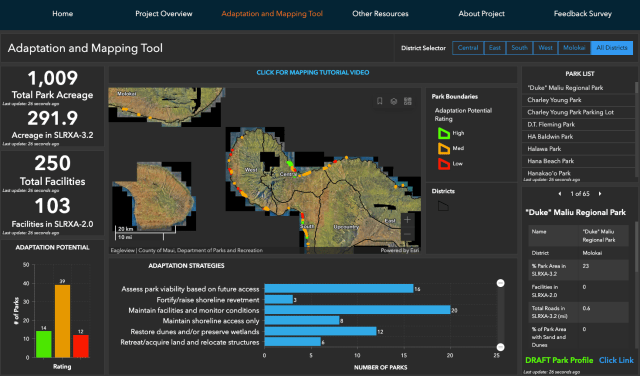Click the Powered by Esri attribution

pyautogui.click(x=400, y=250)
